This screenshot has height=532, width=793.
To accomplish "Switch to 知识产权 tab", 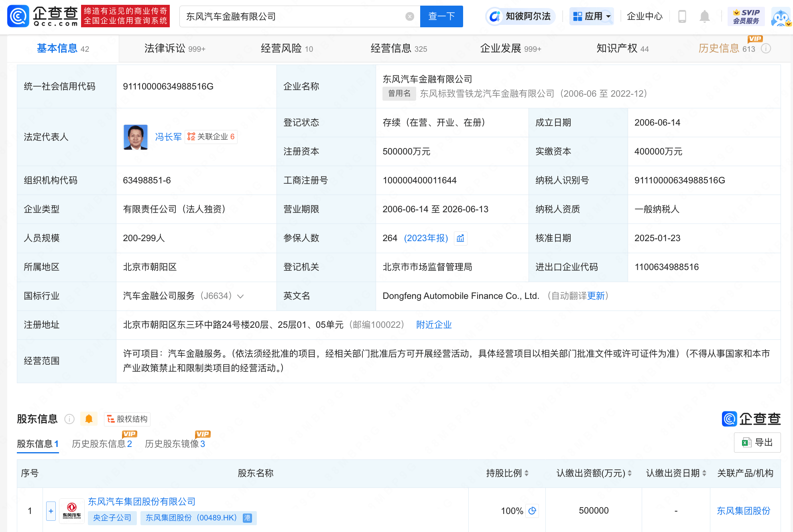I will tap(622, 49).
